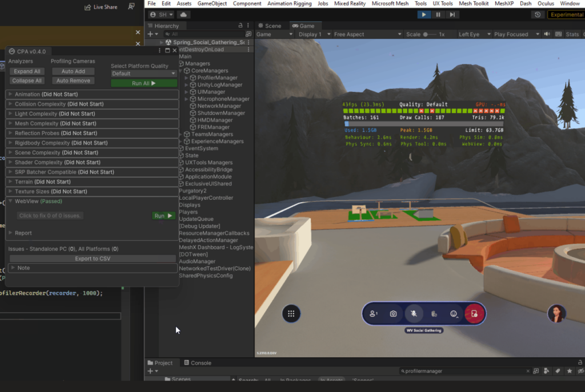Screen dimensions: 585x392
Task: Select the hand gesture icon
Action: click(x=434, y=313)
